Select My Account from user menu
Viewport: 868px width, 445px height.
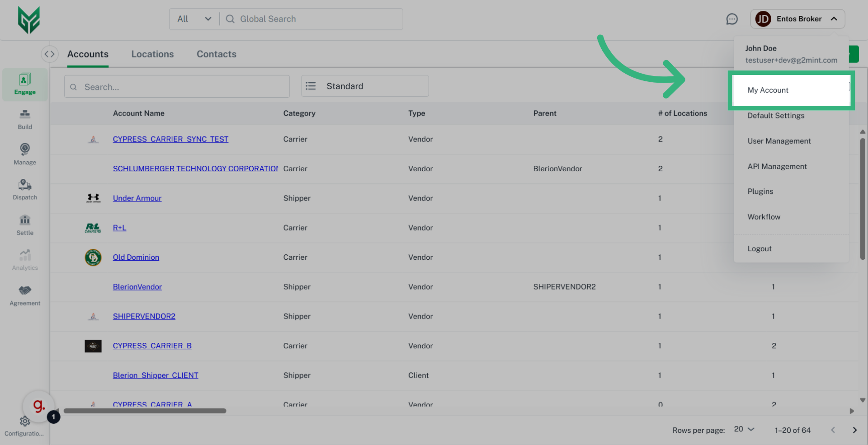tap(768, 90)
